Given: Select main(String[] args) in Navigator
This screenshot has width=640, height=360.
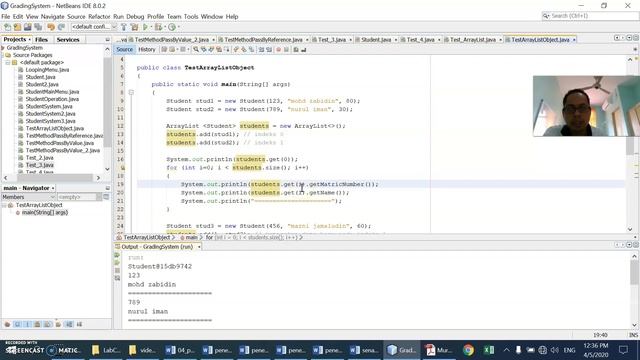Looking at the screenshot, I should 44,213.
